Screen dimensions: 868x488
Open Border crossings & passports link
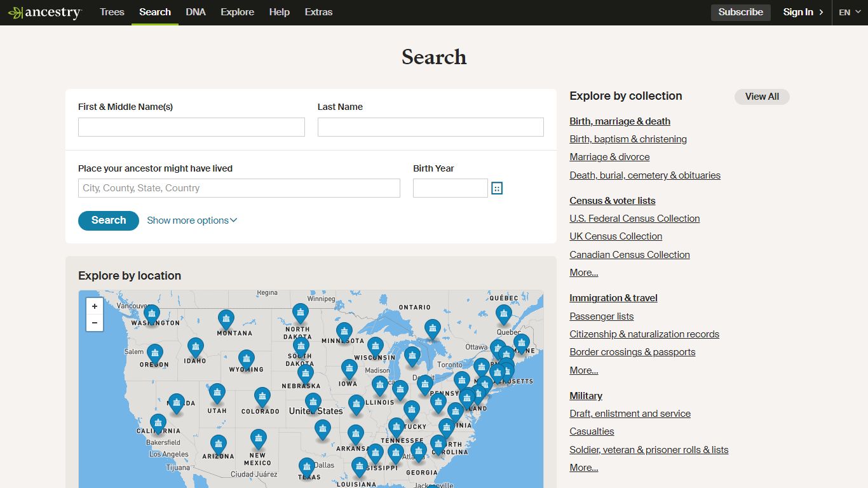point(632,352)
